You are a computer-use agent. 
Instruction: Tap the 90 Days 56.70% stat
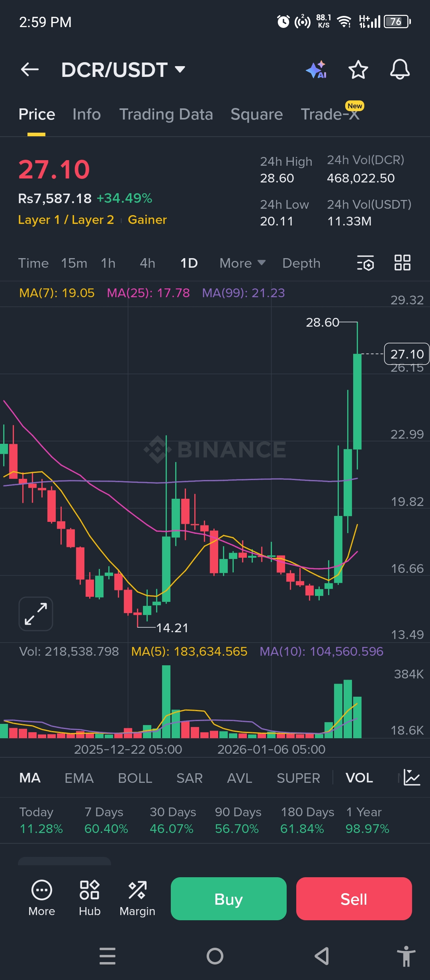click(238, 820)
